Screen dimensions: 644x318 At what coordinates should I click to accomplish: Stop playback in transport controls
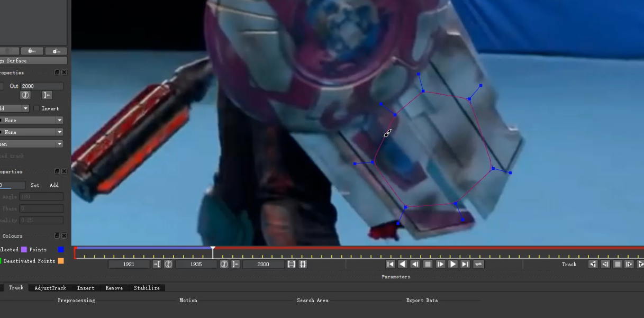tap(428, 264)
